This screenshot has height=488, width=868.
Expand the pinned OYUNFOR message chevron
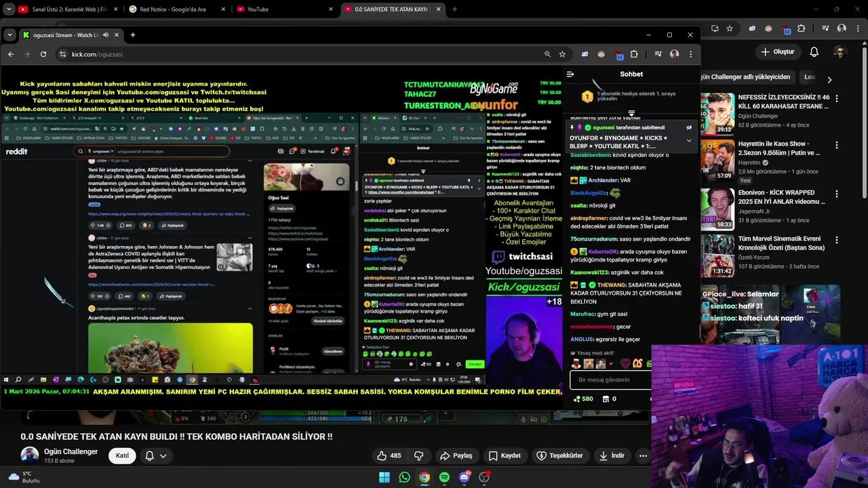click(689, 141)
